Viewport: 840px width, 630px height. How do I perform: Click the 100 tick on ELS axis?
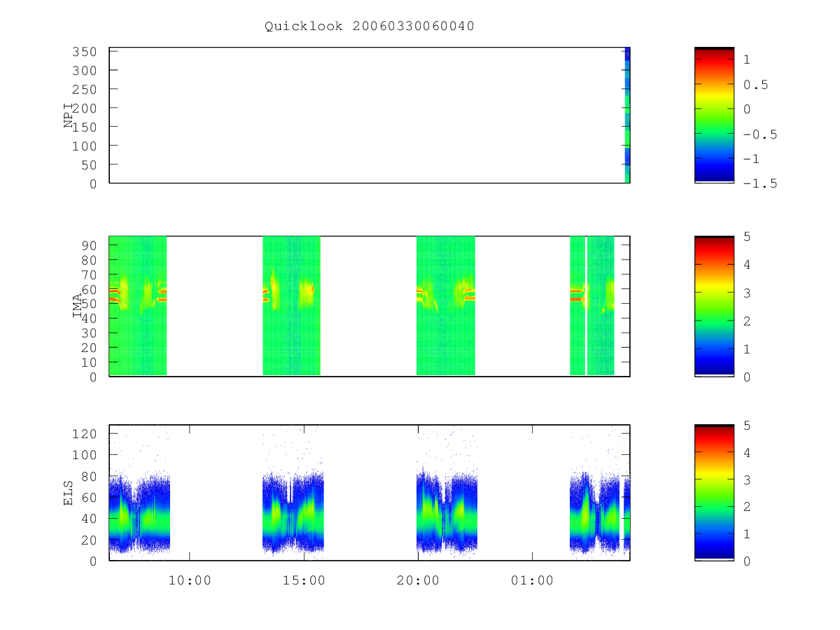pos(85,454)
